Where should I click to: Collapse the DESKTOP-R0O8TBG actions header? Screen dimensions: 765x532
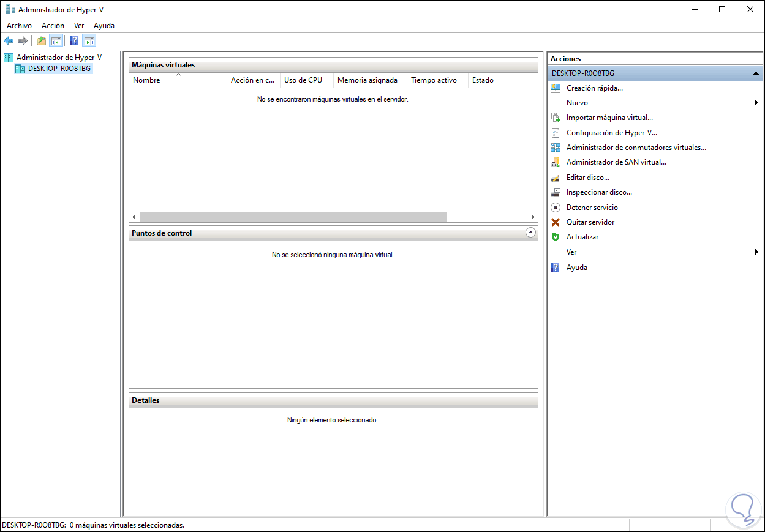[x=756, y=73]
